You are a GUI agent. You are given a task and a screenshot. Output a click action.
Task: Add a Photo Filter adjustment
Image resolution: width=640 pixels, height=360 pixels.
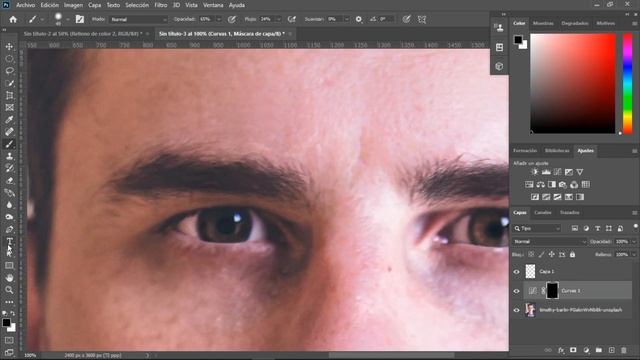[x=563, y=184]
